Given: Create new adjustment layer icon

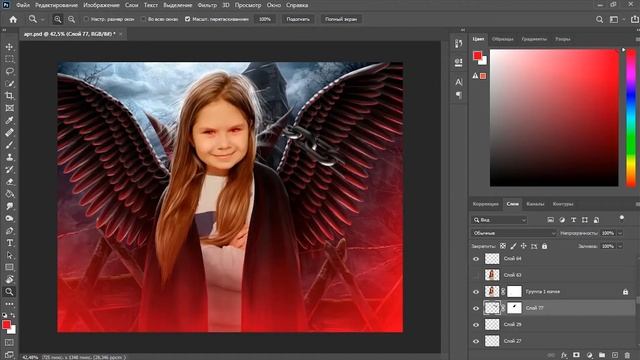Looking at the screenshot, I should pos(589,355).
